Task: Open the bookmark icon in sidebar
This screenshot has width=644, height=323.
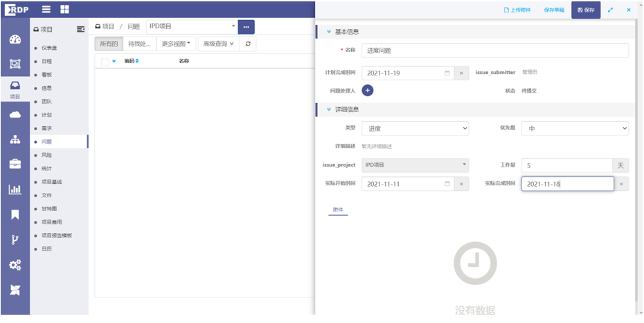Action: 15,214
